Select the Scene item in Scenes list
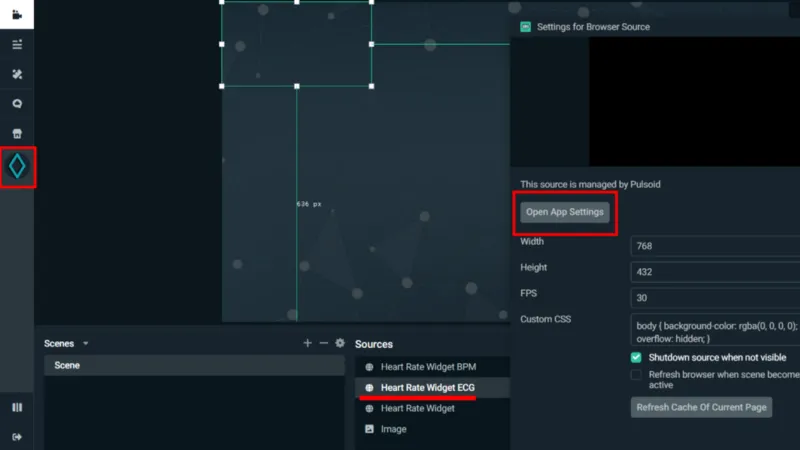This screenshot has width=800, height=450. (x=194, y=365)
